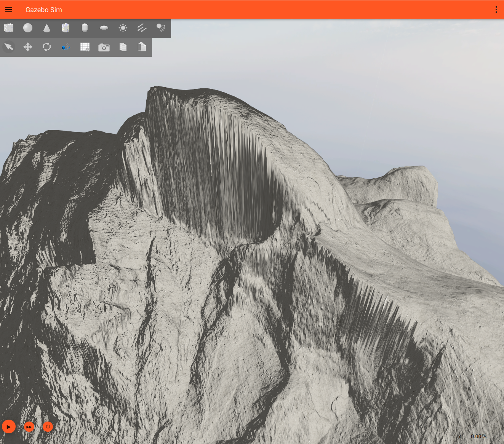Viewport: 504px width, 444px height.
Task: Switch to translate mode
Action: click(28, 47)
